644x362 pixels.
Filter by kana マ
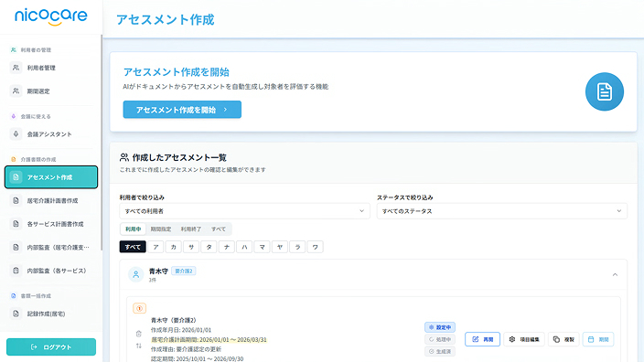(x=262, y=247)
